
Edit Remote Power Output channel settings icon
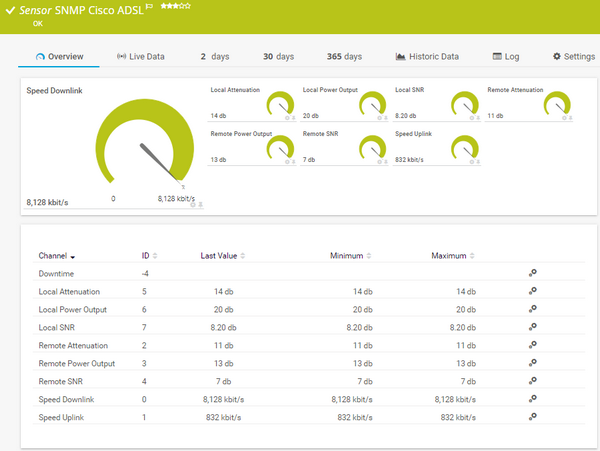click(533, 362)
